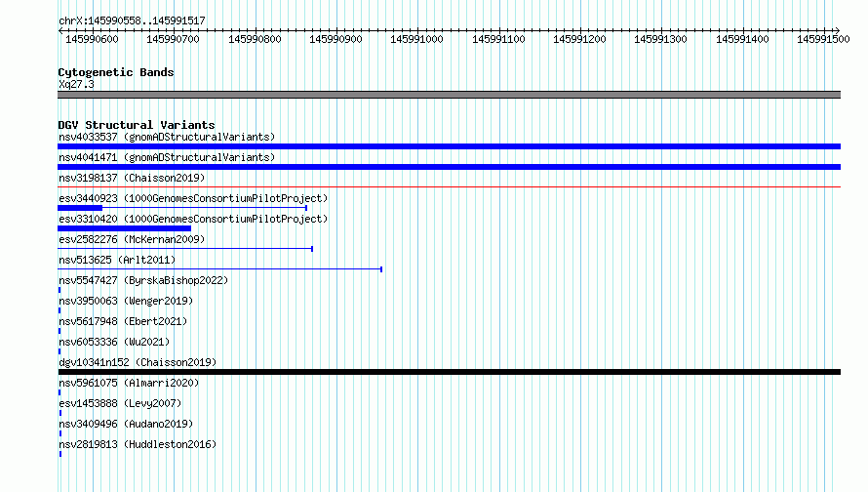Click the dgv10341n152 Chaisson2019 label
Viewport: 868px width, 492px height.
point(138,362)
